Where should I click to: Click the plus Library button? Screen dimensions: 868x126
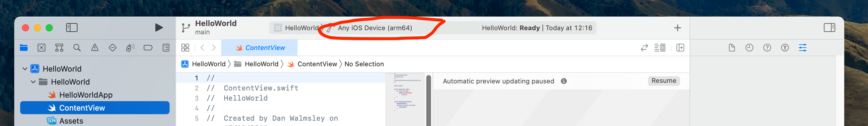pyautogui.click(x=677, y=28)
